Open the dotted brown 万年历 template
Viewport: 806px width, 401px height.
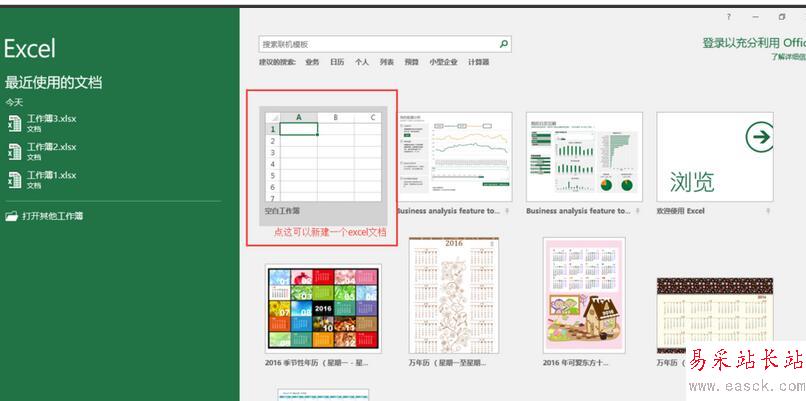coord(715,315)
